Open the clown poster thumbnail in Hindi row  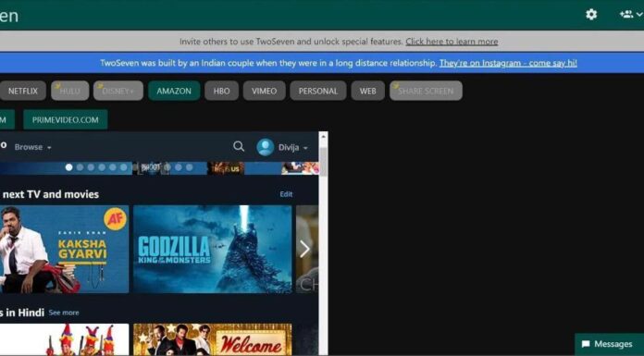(x=64, y=339)
